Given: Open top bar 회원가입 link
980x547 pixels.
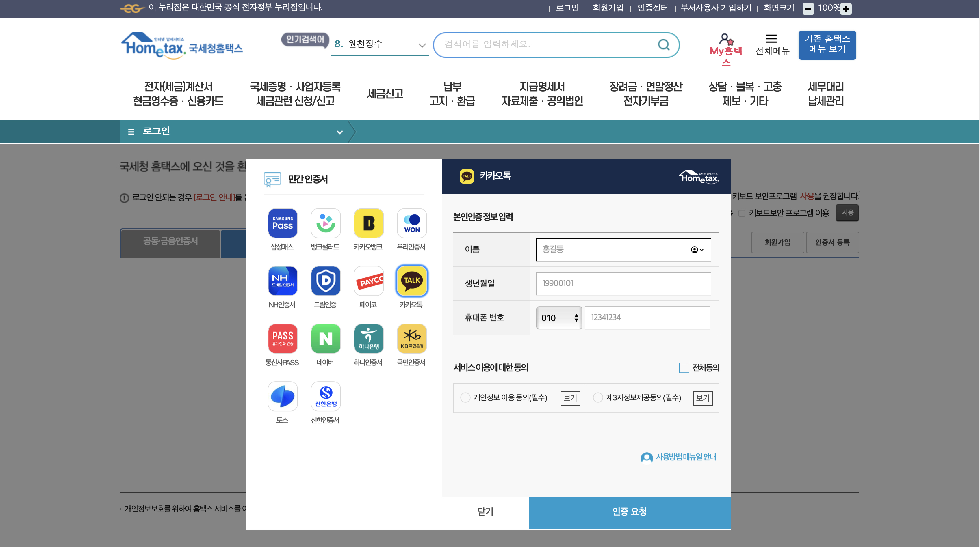Looking at the screenshot, I should point(608,8).
